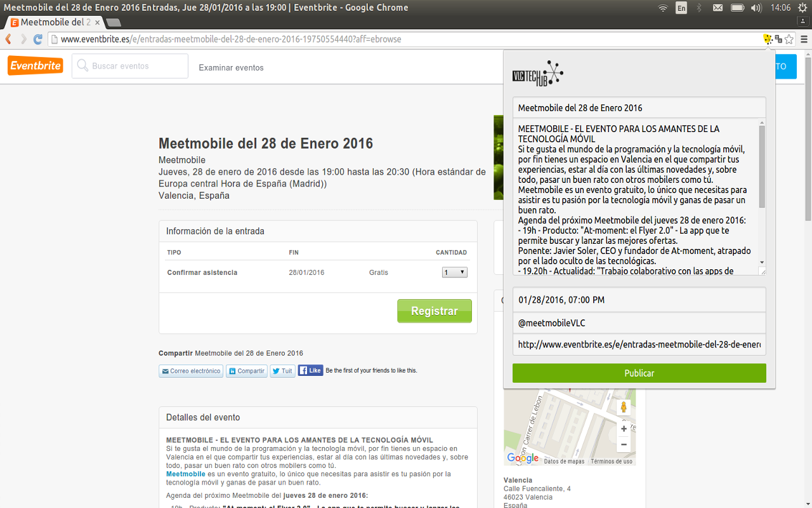812x508 pixels.
Task: Click the VLC Tech Hub extension icon
Action: pyautogui.click(x=768, y=39)
